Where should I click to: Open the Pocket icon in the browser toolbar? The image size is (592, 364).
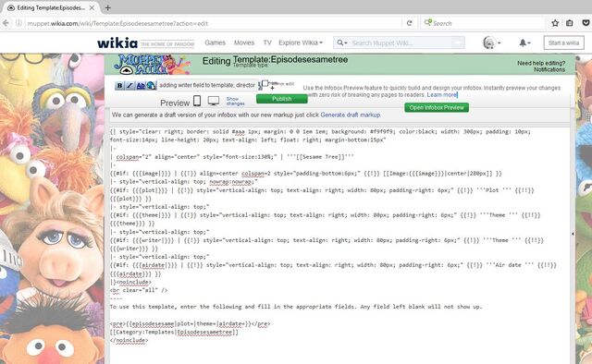(x=586, y=23)
